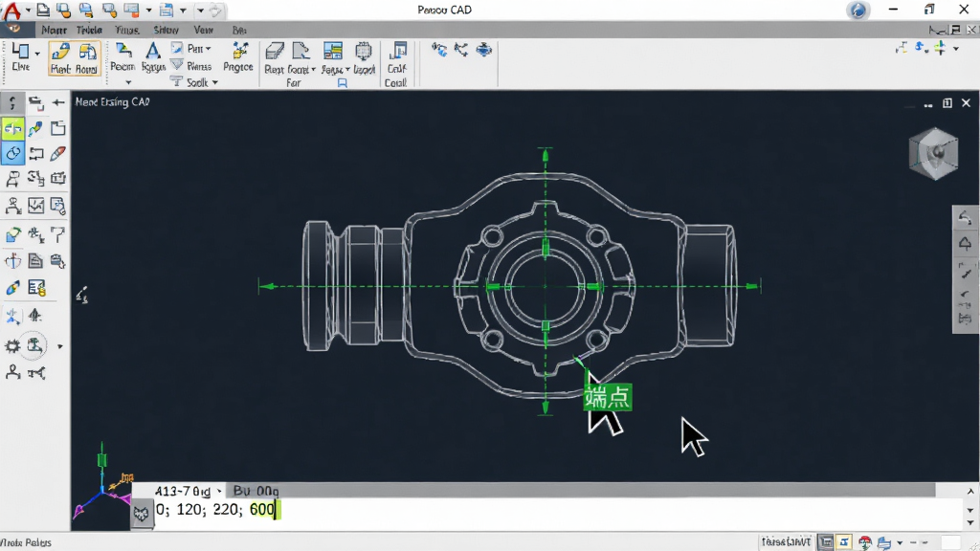The height and width of the screenshot is (551, 980).
Task: Open the '413-7' command history dropdown
Action: [x=219, y=491]
